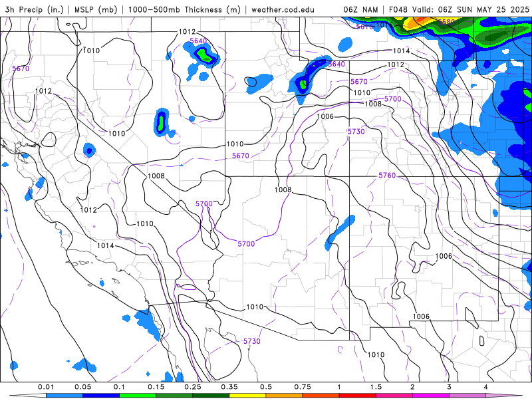
Task: Click the "1.5" legend value
Action: click(x=376, y=387)
